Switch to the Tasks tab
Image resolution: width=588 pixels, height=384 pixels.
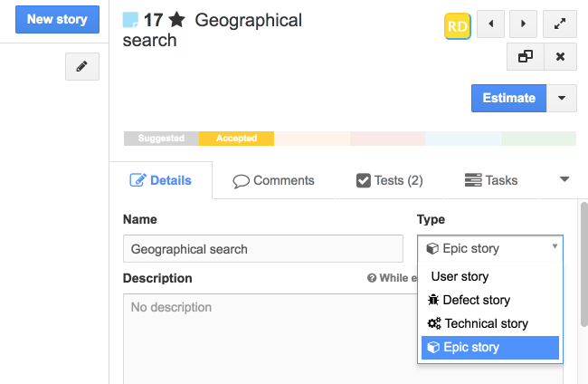pos(490,180)
